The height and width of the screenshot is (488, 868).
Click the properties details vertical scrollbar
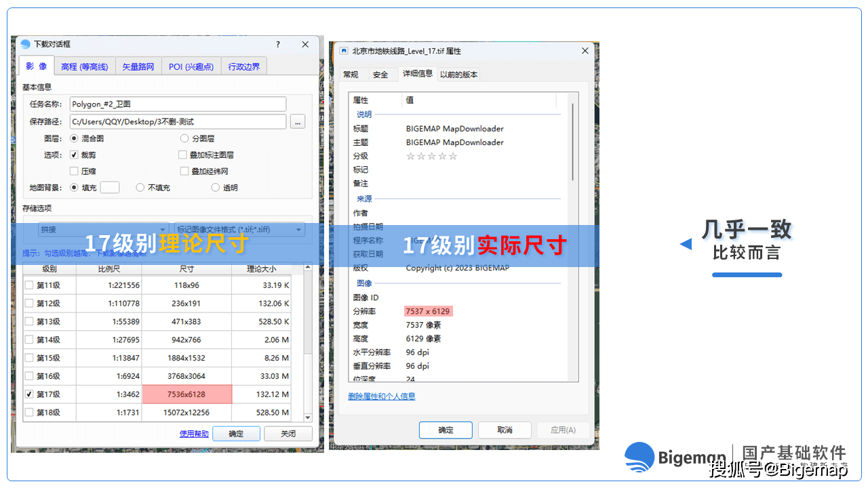(x=574, y=142)
